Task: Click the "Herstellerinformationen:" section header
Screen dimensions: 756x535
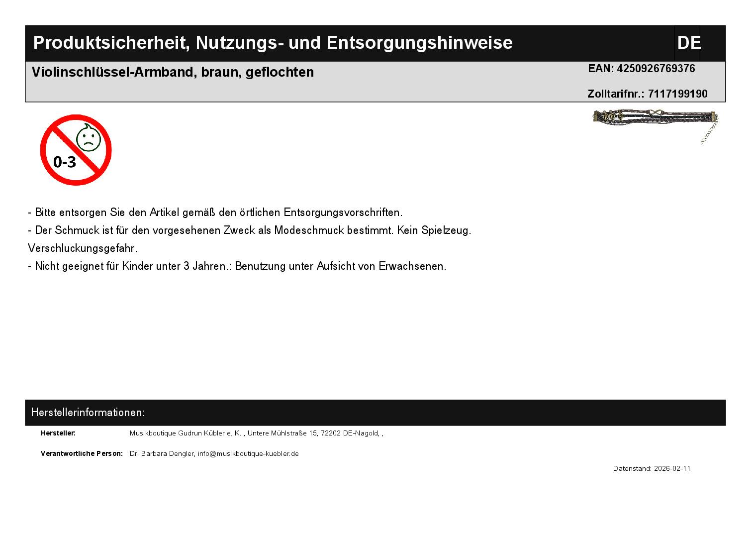Action: tap(88, 413)
